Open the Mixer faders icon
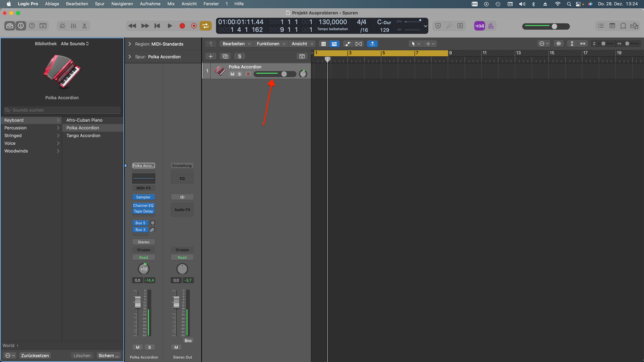This screenshot has height=362, width=644. coord(73,26)
